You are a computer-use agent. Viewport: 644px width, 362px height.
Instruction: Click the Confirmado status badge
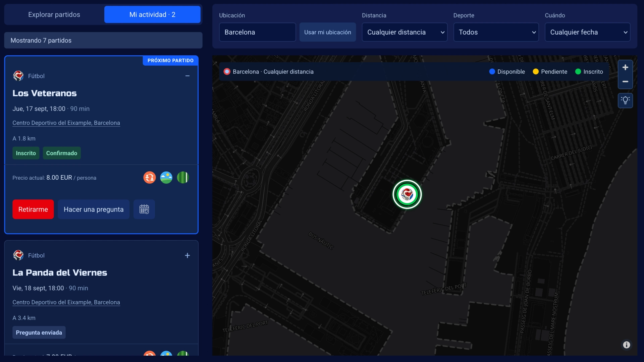62,153
